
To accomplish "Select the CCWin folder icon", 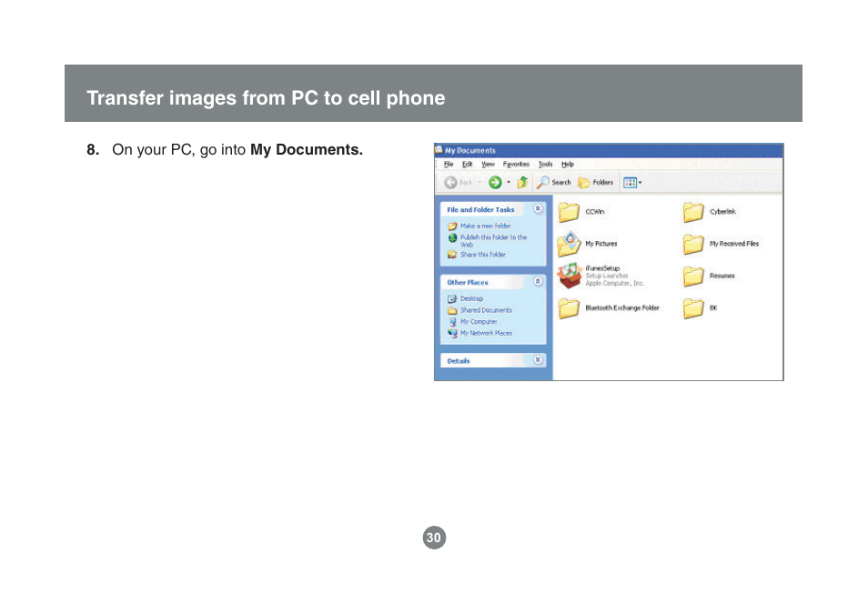I will tap(569, 211).
